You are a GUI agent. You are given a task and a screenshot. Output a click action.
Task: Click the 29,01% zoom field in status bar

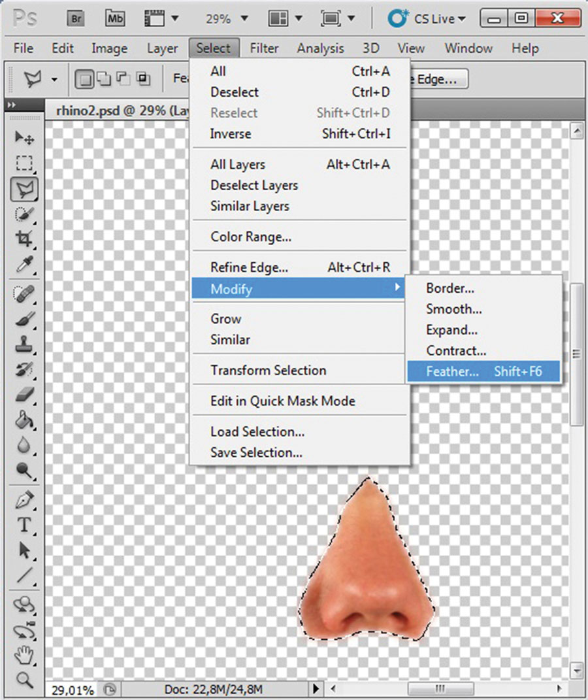coord(73,689)
